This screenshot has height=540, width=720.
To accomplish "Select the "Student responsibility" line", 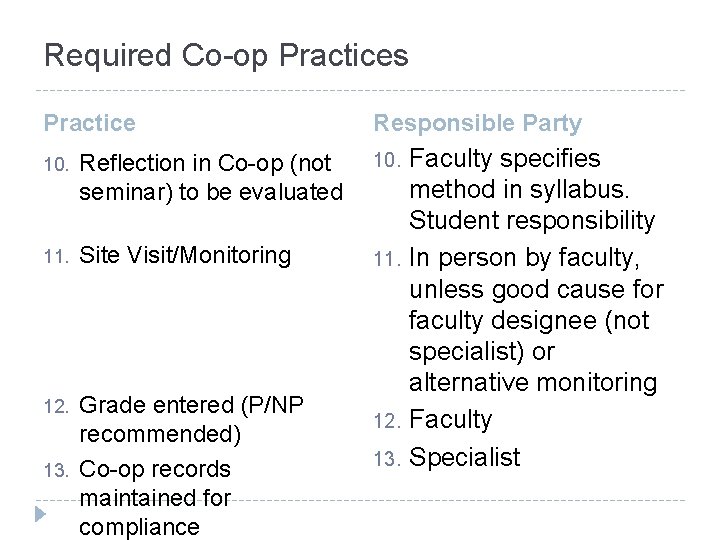I will tap(531, 221).
